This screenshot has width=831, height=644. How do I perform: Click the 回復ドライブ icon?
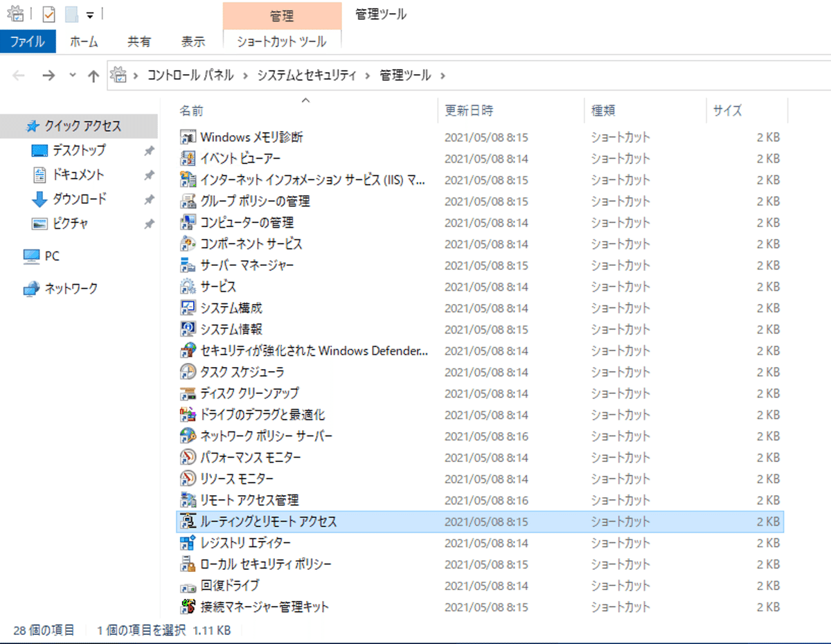pos(188,586)
